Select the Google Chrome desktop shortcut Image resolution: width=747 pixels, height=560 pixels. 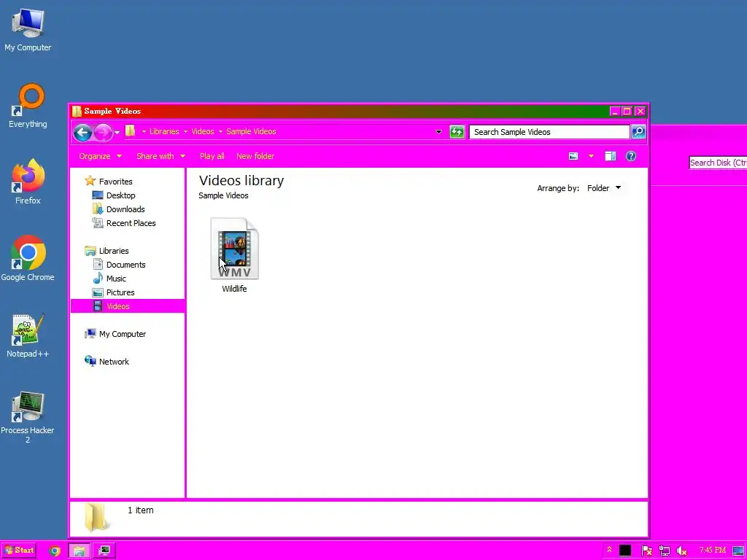tap(28, 258)
